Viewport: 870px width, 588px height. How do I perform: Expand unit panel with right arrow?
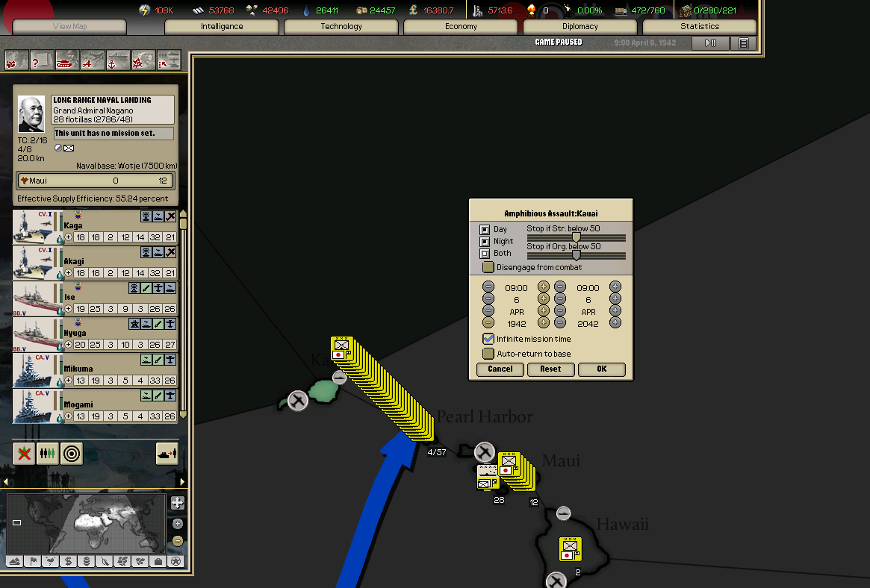click(182, 481)
